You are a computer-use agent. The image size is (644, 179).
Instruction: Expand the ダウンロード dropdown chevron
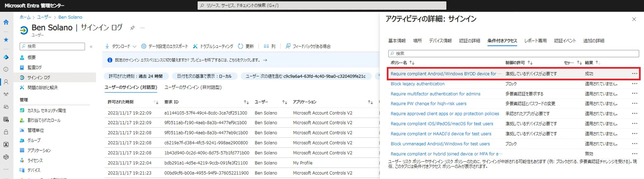point(134,47)
